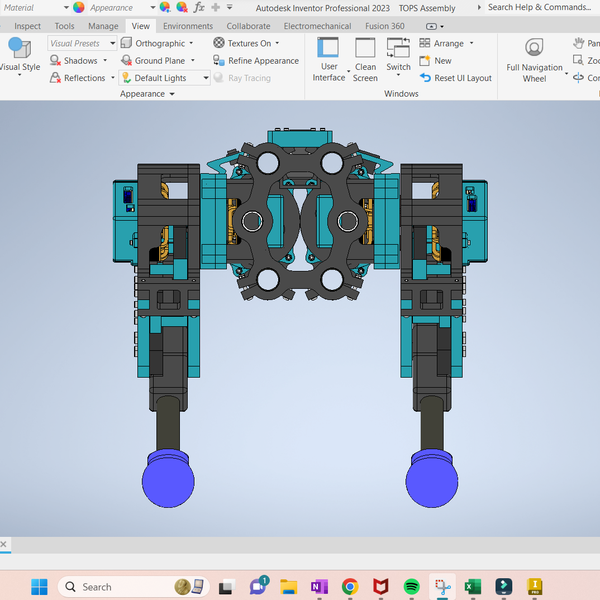Switch to the Manage tab

tap(103, 26)
